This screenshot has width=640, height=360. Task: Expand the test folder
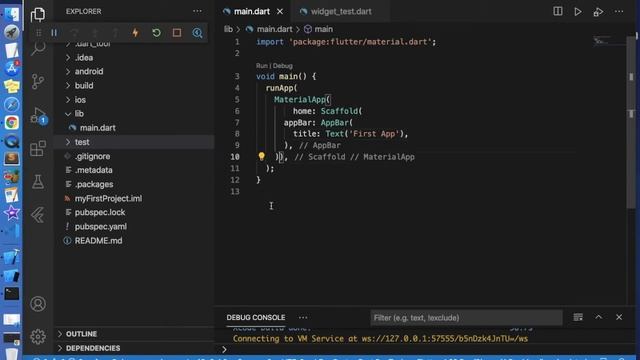pyautogui.click(x=134, y=142)
